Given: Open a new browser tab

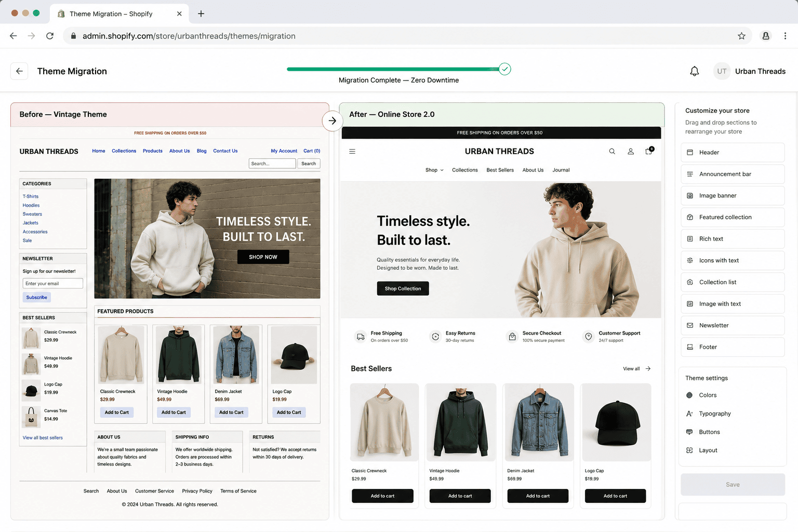Looking at the screenshot, I should 201,14.
